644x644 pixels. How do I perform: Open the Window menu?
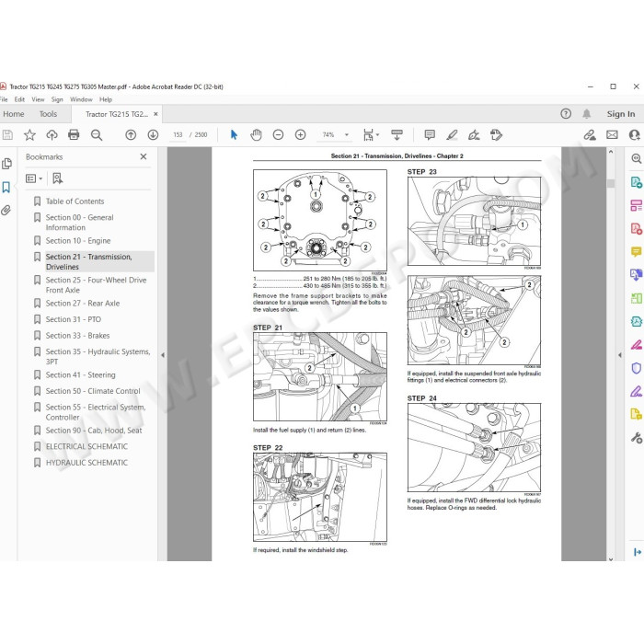tap(81, 99)
